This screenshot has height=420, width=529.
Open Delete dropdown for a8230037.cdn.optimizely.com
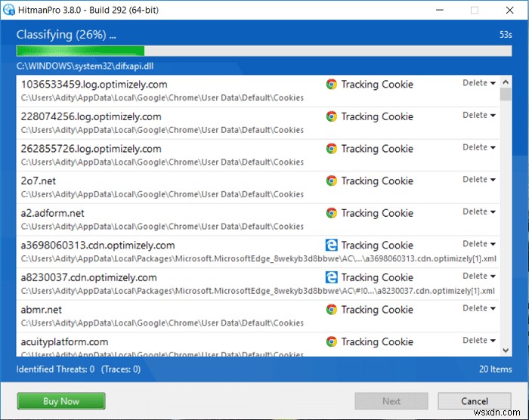pos(478,276)
